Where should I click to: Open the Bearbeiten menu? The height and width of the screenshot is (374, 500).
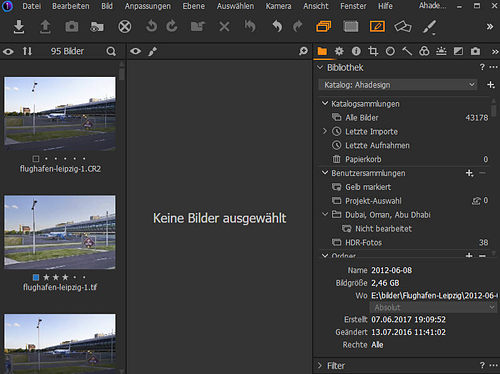tap(71, 6)
